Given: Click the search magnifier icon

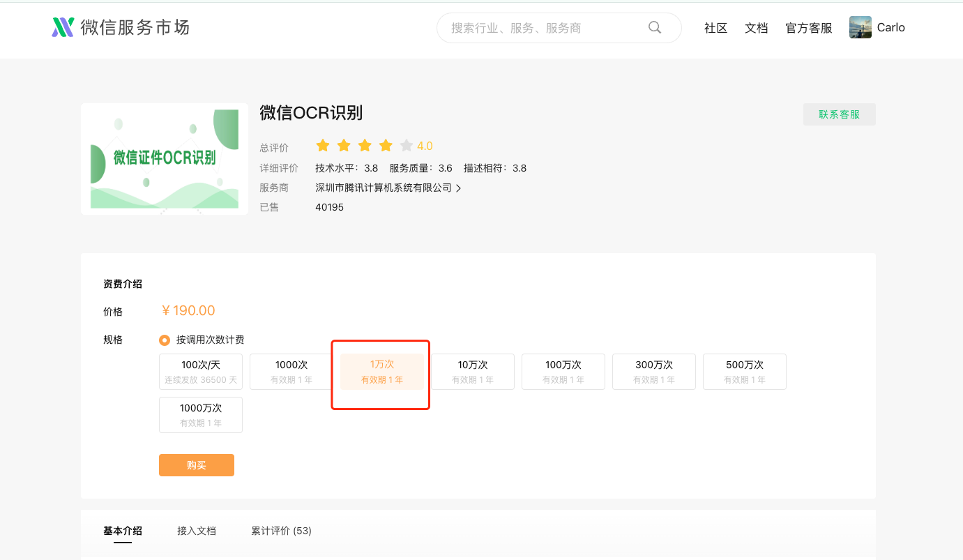Looking at the screenshot, I should tap(655, 27).
